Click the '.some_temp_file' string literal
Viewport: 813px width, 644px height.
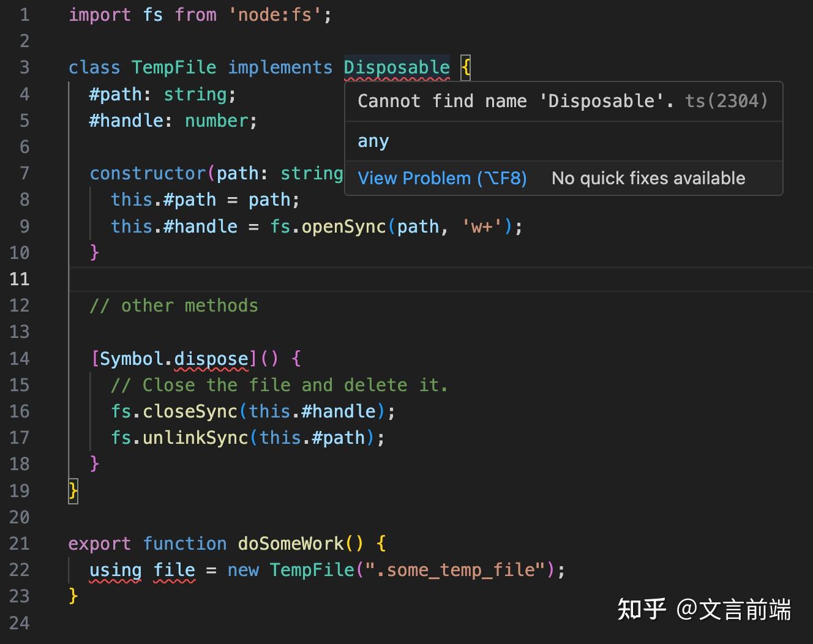click(x=454, y=569)
